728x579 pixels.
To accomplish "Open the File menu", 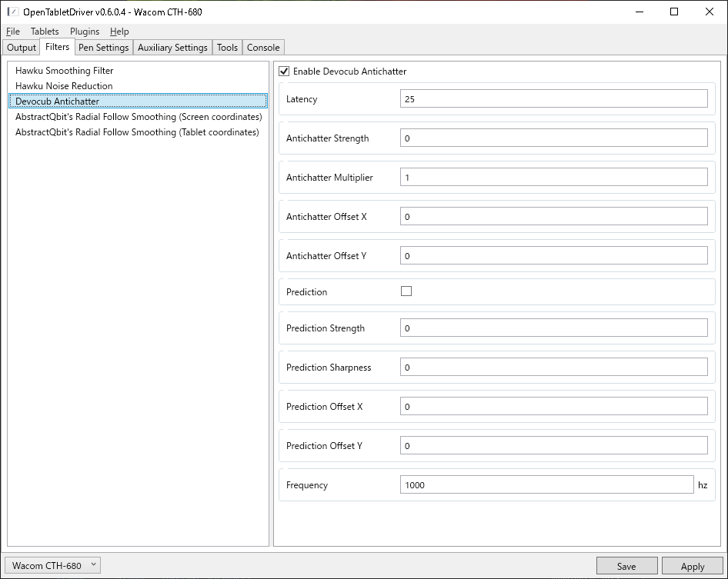I will (13, 32).
